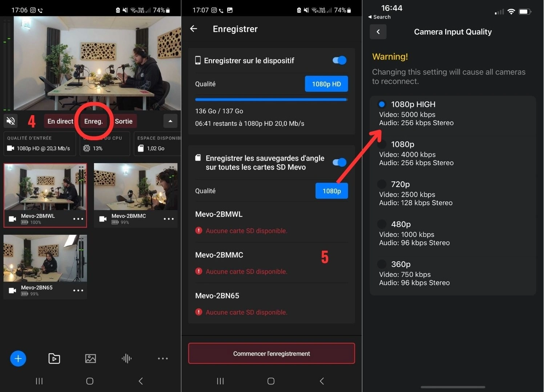Open the media clips icon

54,359
